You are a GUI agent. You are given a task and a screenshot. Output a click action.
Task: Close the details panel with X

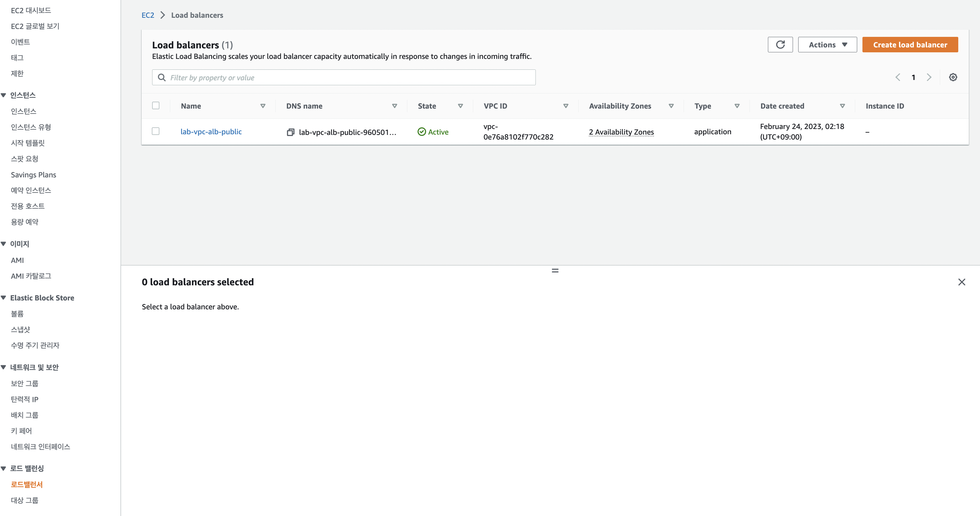point(961,282)
